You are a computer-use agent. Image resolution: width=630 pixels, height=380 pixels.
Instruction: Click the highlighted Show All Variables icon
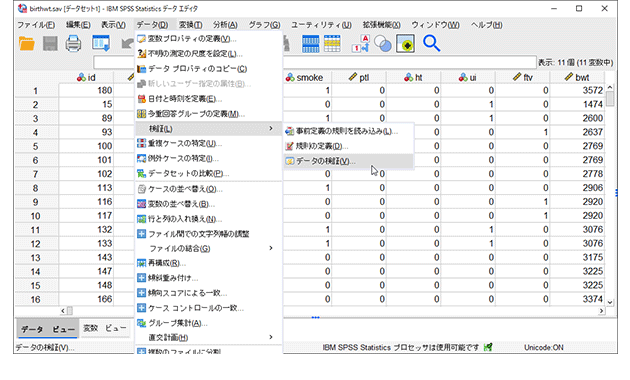click(x=405, y=43)
